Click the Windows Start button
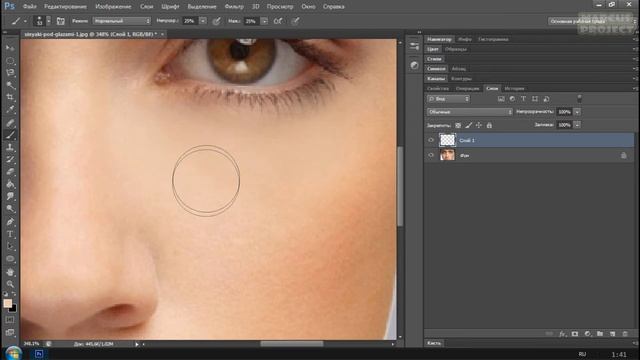 point(13,353)
